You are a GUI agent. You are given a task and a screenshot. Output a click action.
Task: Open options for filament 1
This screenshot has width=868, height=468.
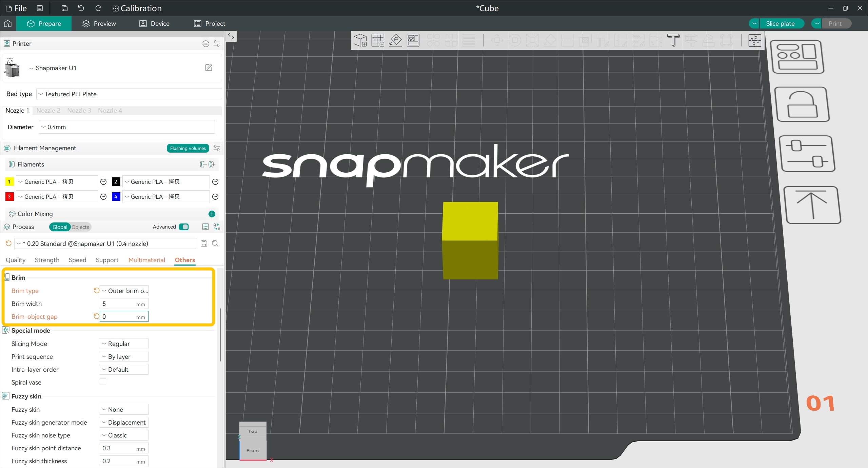[104, 182]
